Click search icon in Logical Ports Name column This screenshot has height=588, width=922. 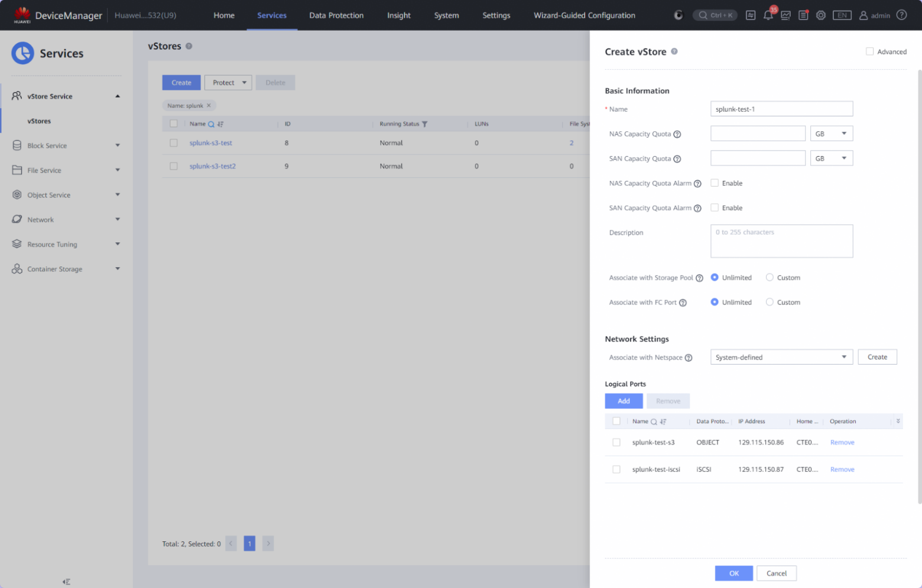coord(654,422)
